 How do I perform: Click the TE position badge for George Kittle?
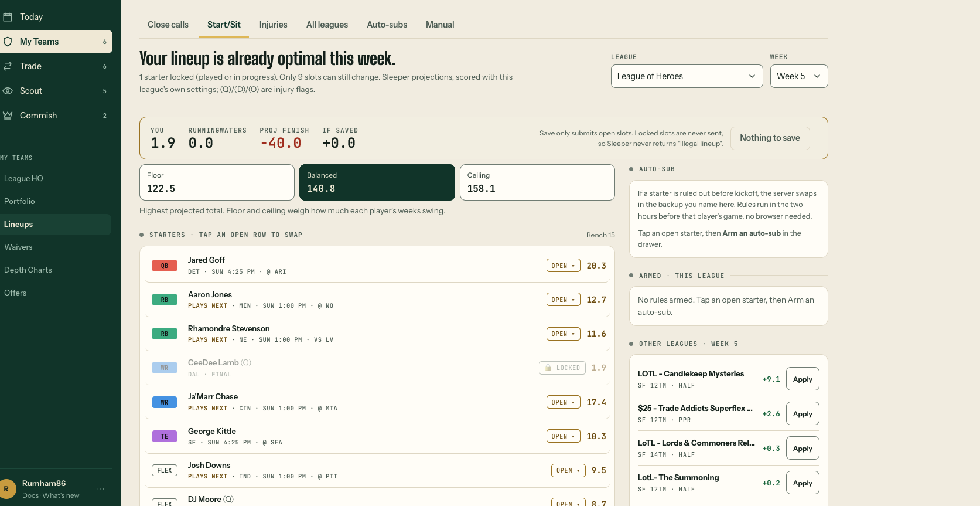point(165,436)
